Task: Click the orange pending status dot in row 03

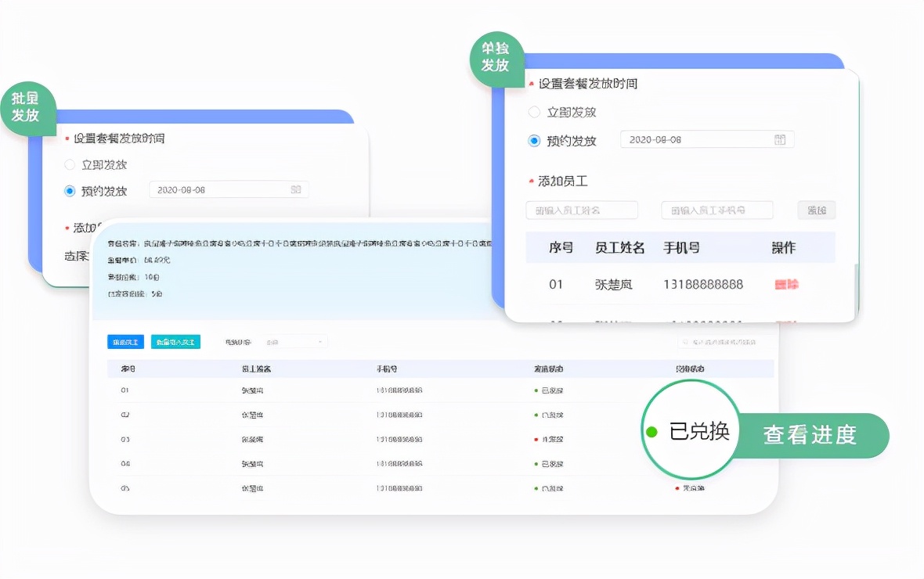Action: point(536,440)
